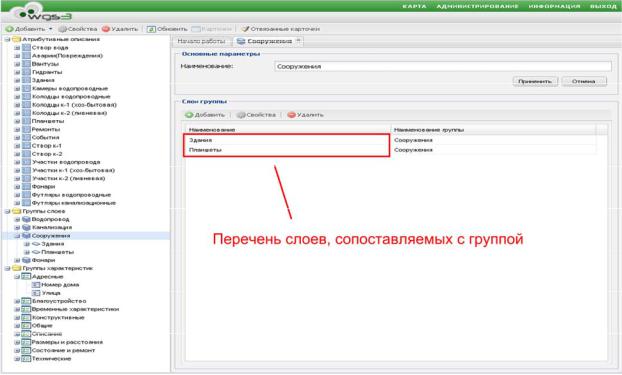
Task: Click the table icon beside Аварии(Повреждения)
Action: pyautogui.click(x=26, y=56)
